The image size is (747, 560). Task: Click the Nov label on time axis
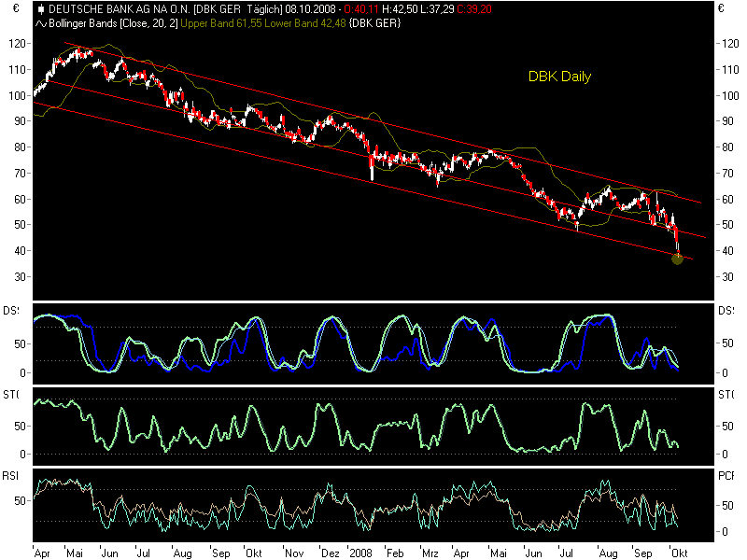[x=294, y=553]
